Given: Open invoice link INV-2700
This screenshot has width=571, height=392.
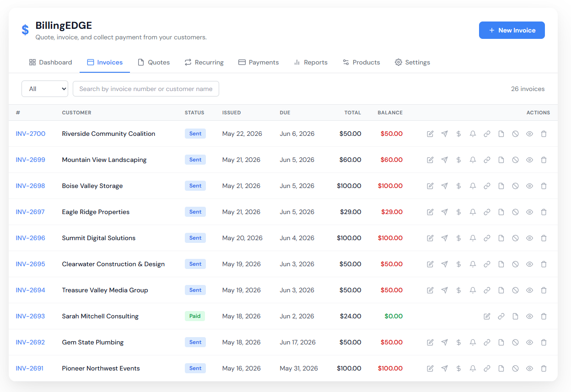Looking at the screenshot, I should (x=31, y=134).
